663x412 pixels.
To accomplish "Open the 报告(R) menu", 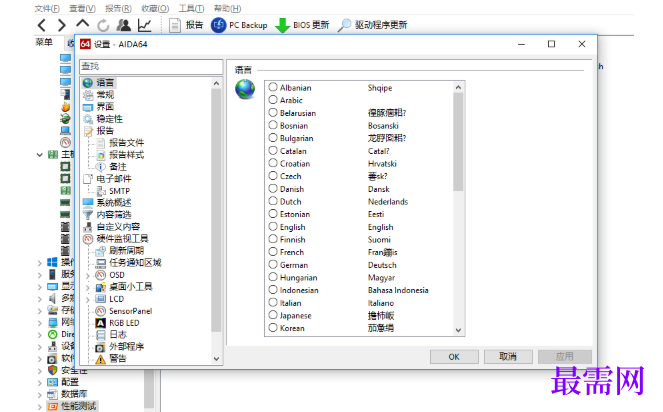I will [x=118, y=8].
